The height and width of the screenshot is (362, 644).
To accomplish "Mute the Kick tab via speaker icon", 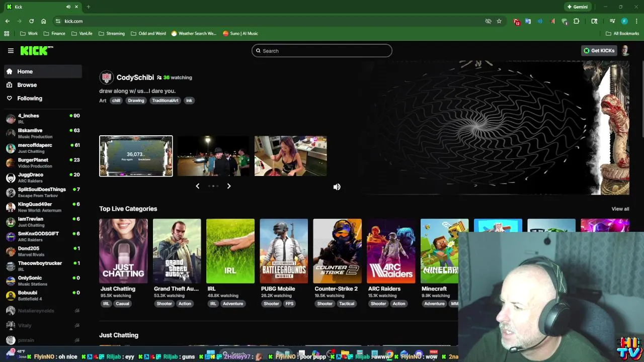I will coord(68,7).
